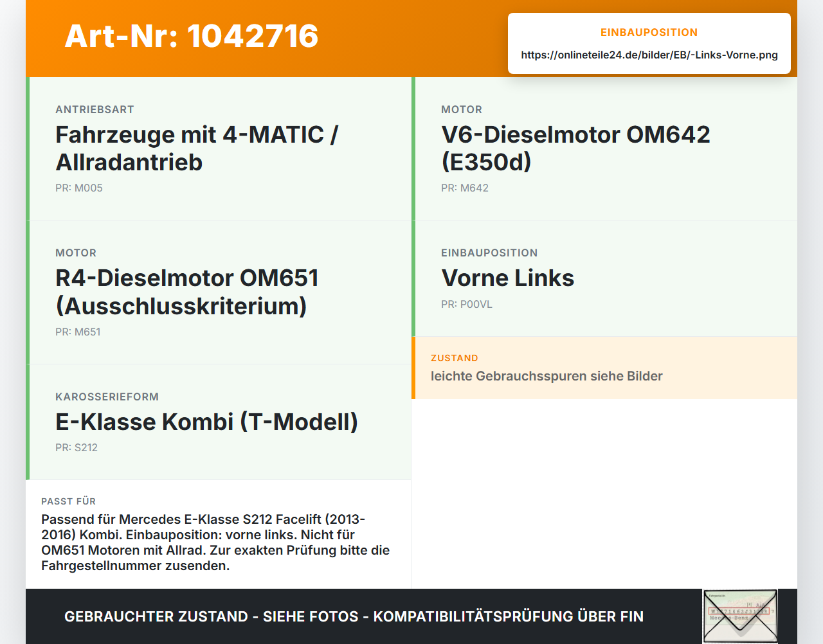This screenshot has width=823, height=644.
Task: Click the PR: M005 code
Action: point(79,188)
